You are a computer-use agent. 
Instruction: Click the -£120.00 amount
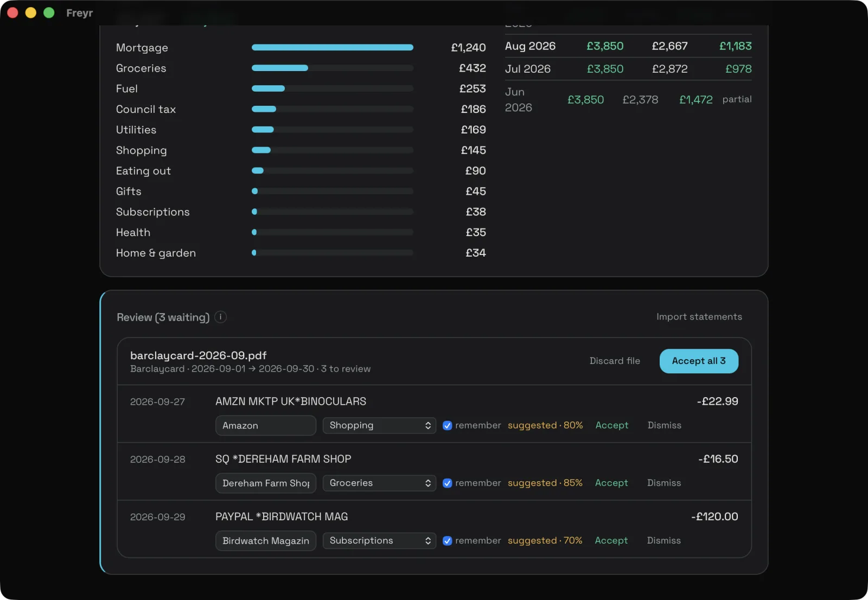click(714, 516)
